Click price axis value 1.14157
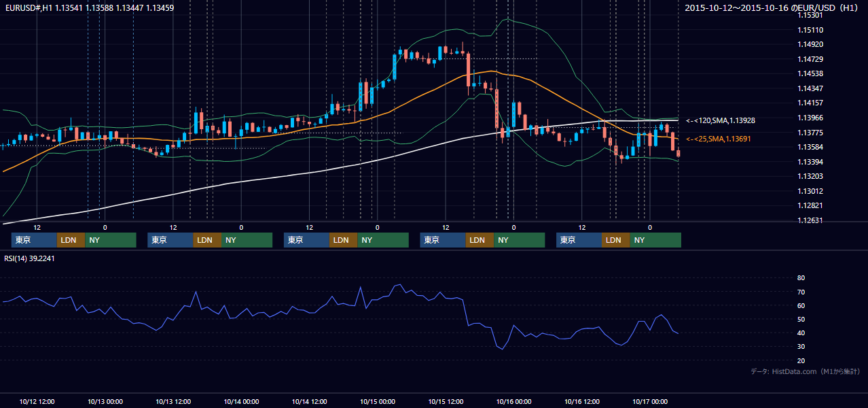868x408 pixels. tap(810, 103)
